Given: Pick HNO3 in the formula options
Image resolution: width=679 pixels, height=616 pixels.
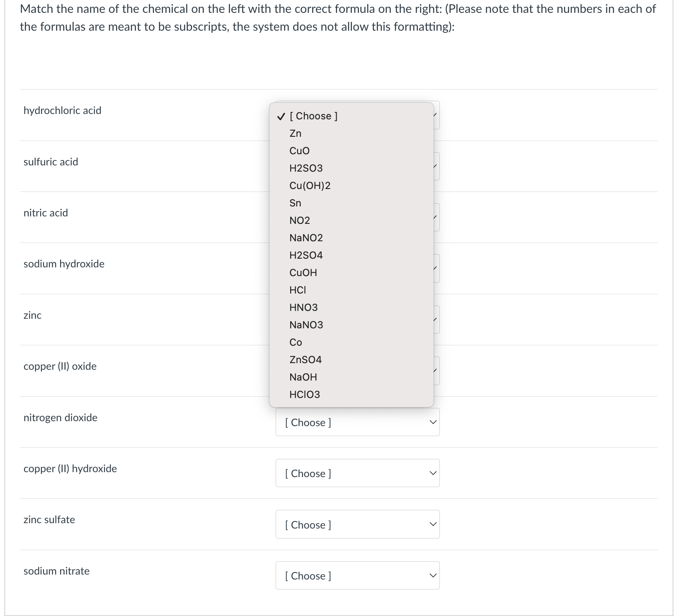Looking at the screenshot, I should [x=303, y=308].
